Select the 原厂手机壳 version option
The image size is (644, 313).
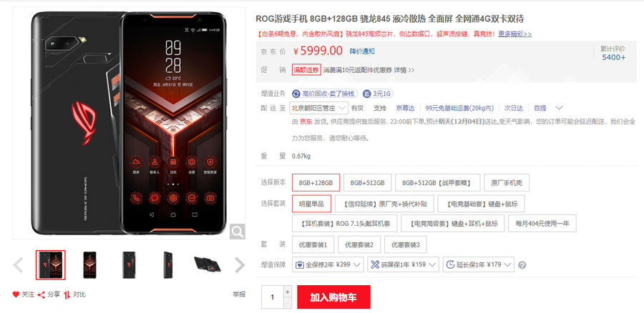click(x=507, y=182)
